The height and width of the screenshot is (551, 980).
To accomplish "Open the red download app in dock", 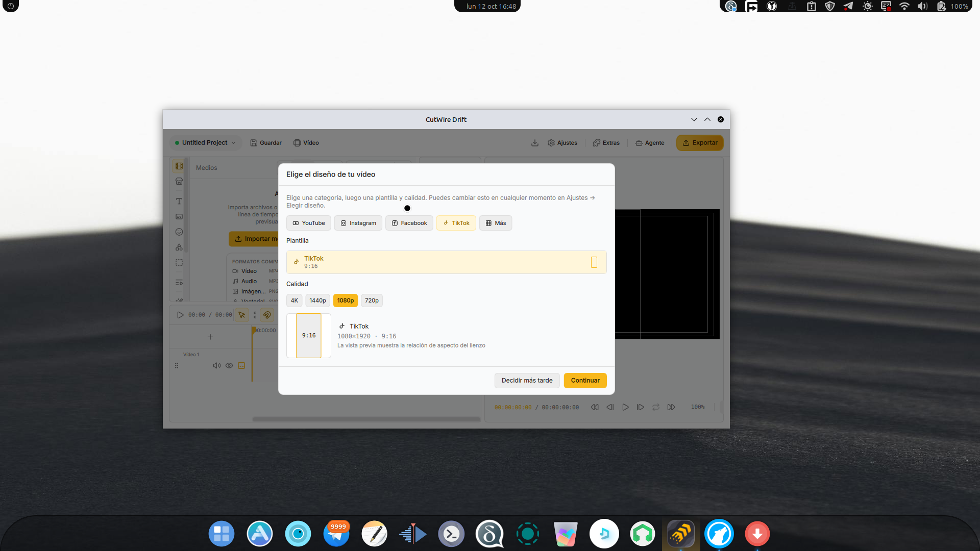I will (x=757, y=534).
